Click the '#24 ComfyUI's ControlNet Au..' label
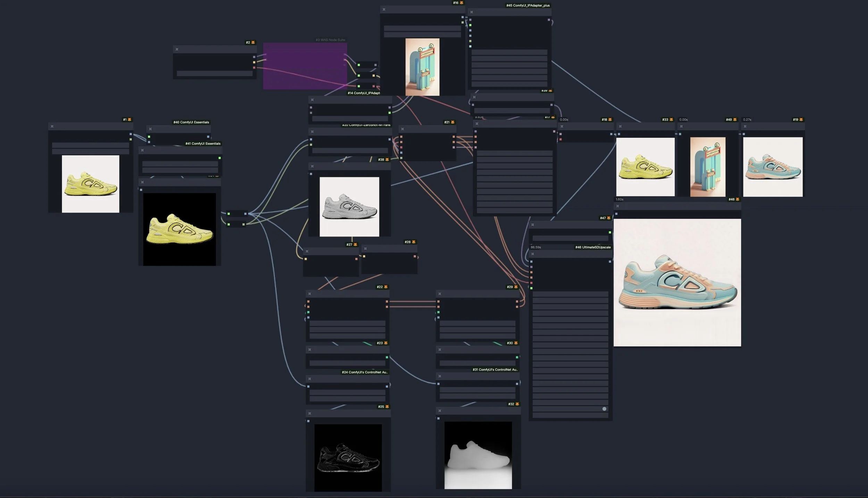 tap(365, 372)
